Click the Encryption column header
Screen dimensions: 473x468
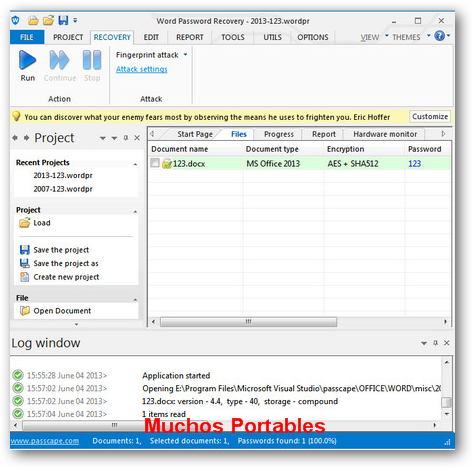pos(364,149)
